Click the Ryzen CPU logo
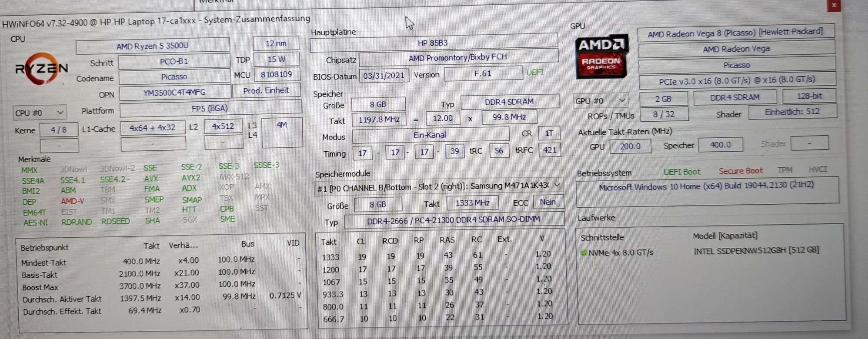Image resolution: width=868 pixels, height=339 pixels. [41, 69]
